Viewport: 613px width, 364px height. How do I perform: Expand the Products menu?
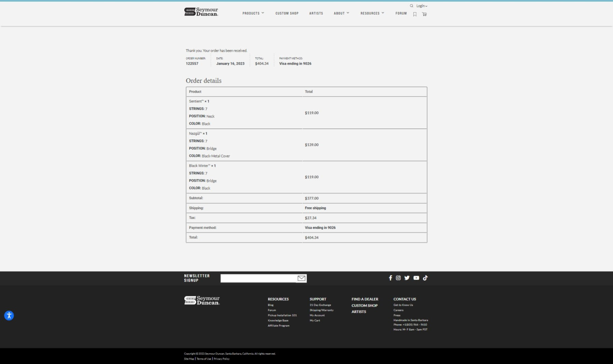click(253, 13)
